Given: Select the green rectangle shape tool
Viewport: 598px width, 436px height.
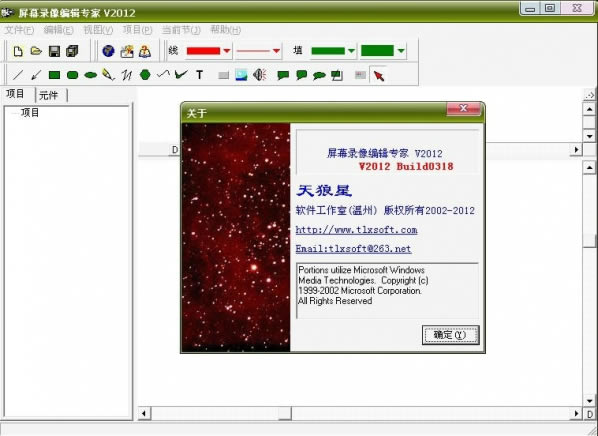Looking at the screenshot, I should [x=55, y=75].
